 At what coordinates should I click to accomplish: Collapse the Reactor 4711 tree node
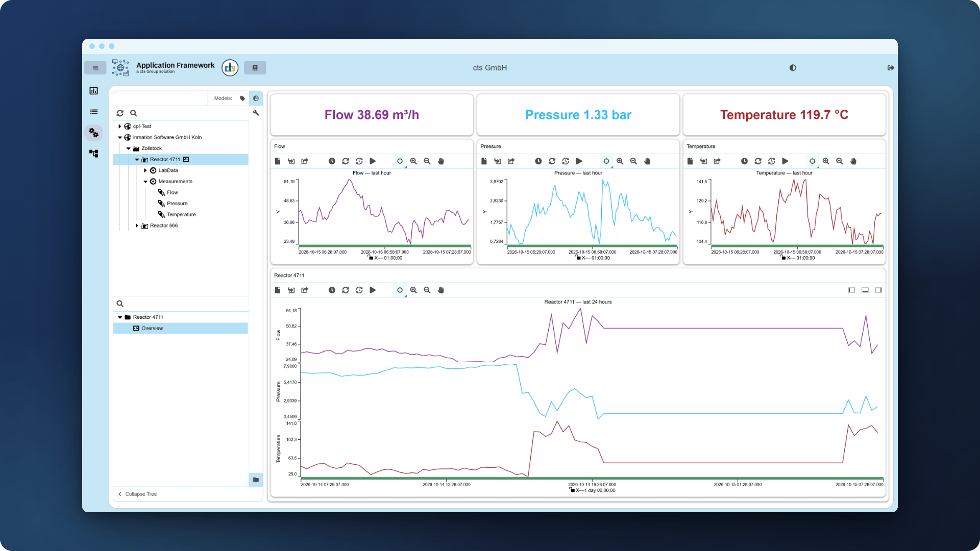[137, 160]
